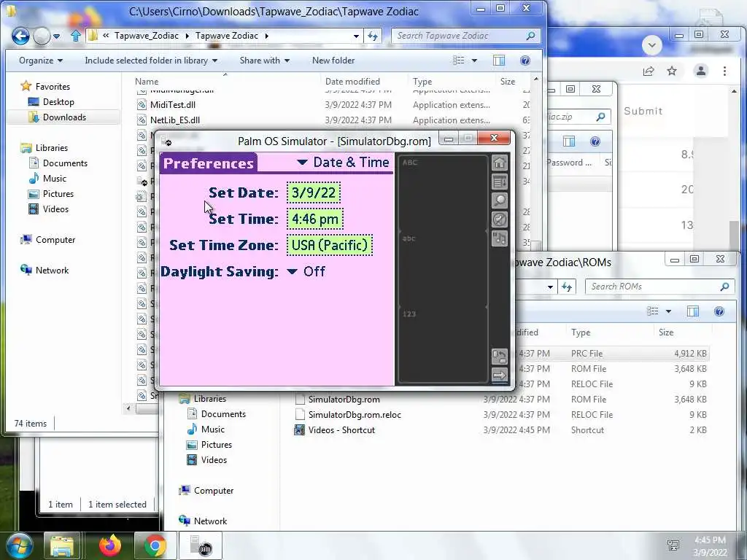This screenshot has height=560, width=747.
Task: Select NetLib_ES.dll file
Action: click(x=175, y=120)
